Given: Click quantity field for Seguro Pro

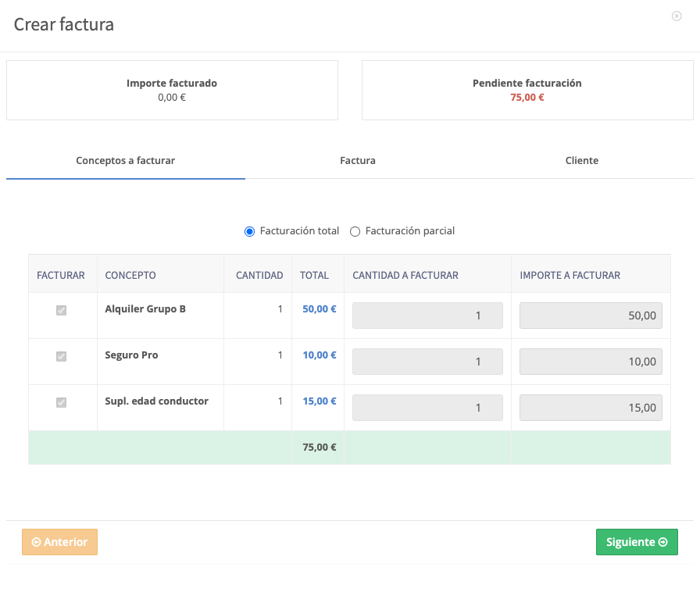Looking at the screenshot, I should tap(427, 362).
